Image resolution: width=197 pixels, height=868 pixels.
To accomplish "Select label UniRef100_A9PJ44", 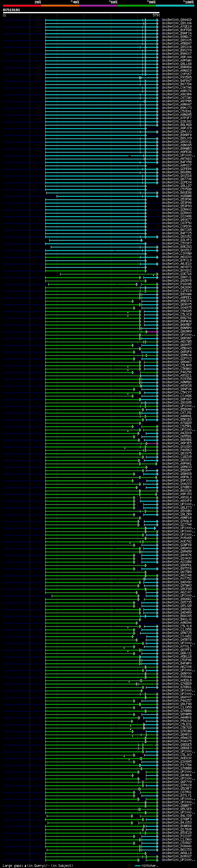I will [x=177, y=57].
